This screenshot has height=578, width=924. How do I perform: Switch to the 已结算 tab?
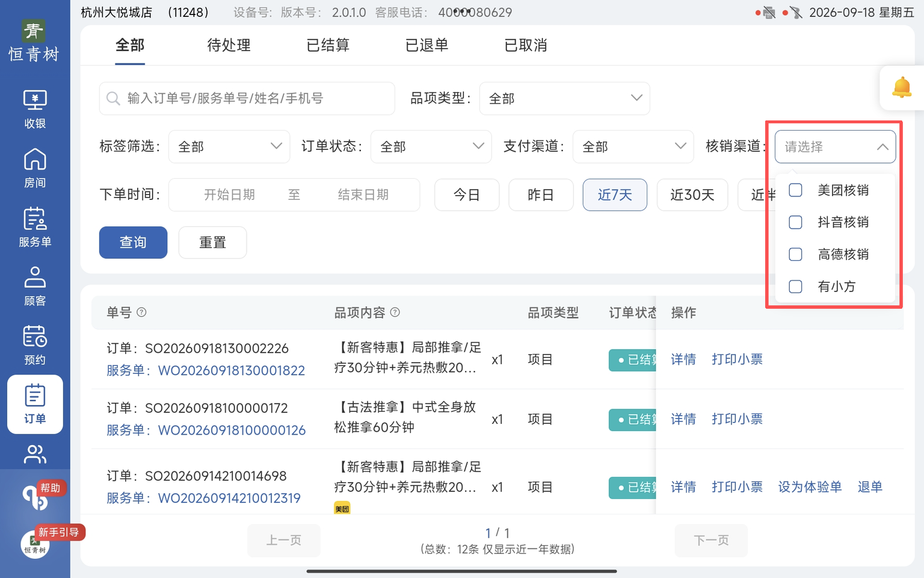328,45
